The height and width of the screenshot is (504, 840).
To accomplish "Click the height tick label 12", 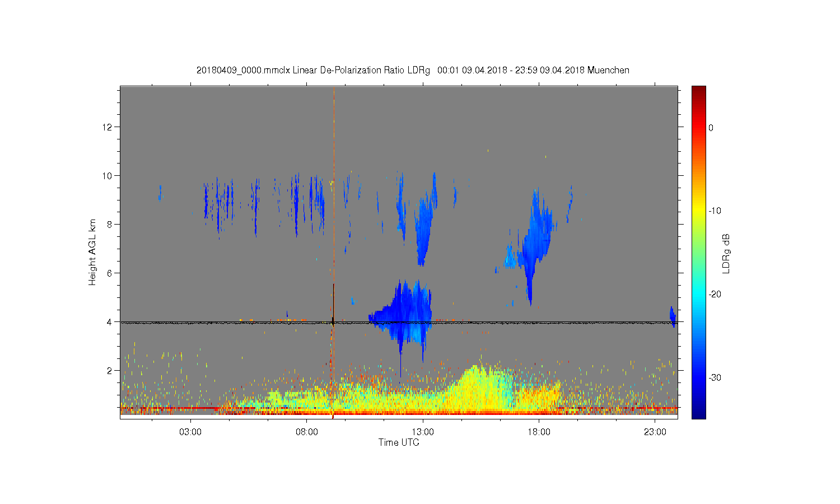I will pos(108,127).
